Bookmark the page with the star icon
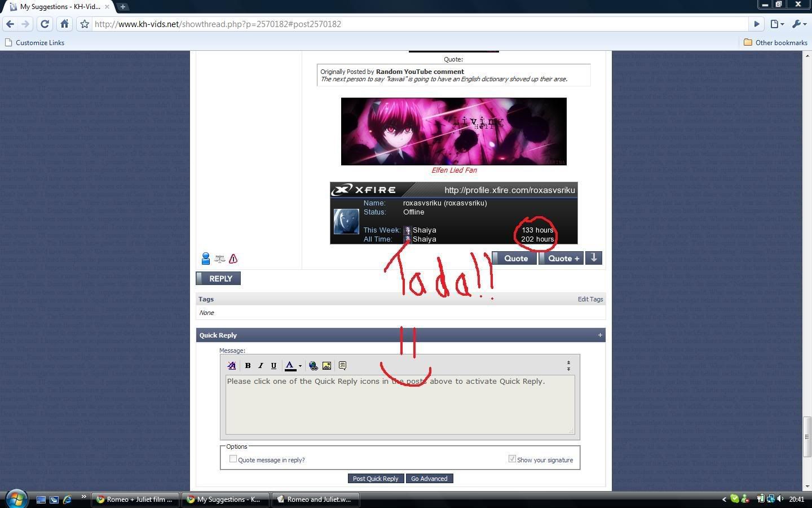The width and height of the screenshot is (812, 508). [x=85, y=24]
